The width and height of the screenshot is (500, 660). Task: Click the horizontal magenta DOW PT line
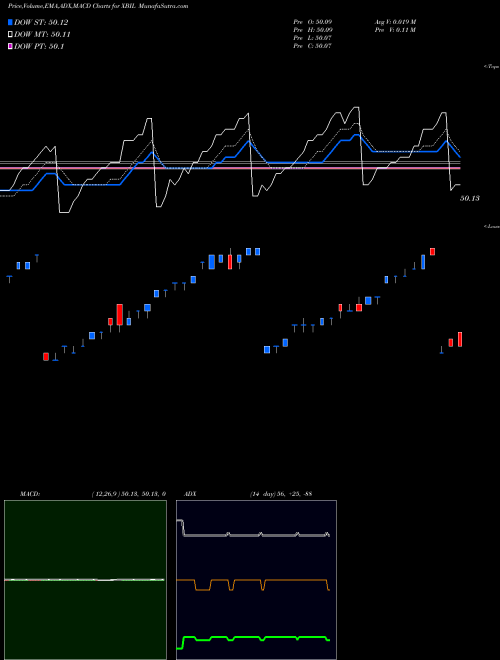230,168
